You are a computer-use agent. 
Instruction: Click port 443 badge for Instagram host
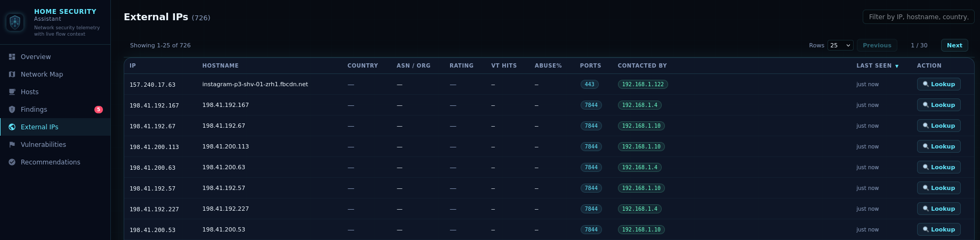pyautogui.click(x=589, y=85)
